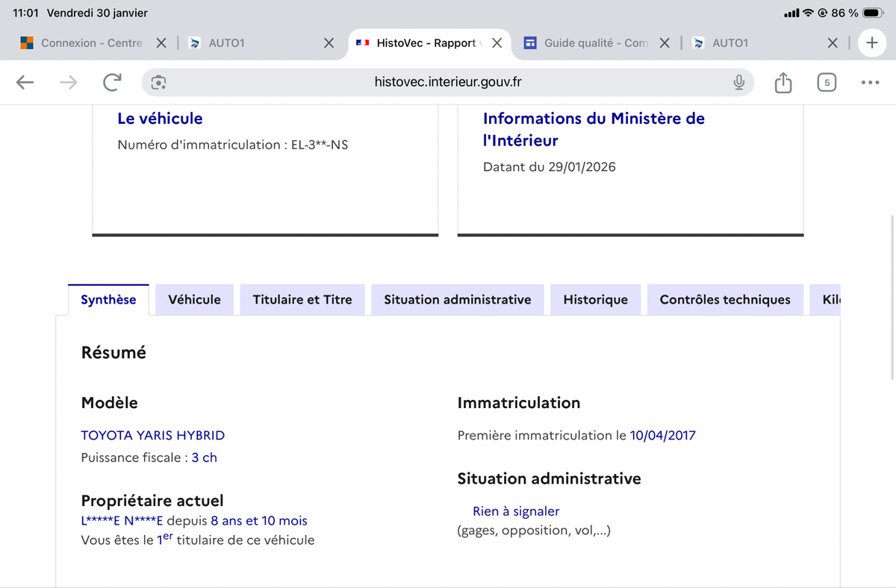The width and height of the screenshot is (896, 588).
Task: Tap the microphone voice search icon
Action: point(738,83)
